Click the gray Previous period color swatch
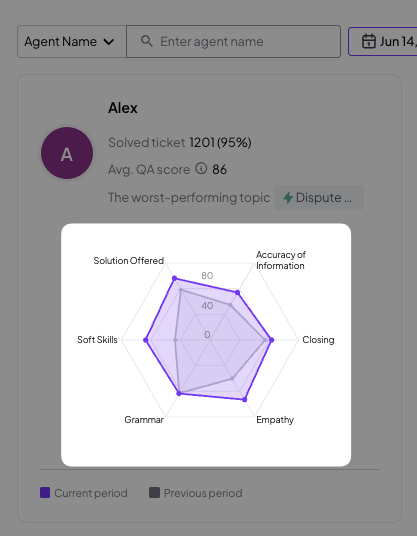The height and width of the screenshot is (536, 417). click(154, 493)
